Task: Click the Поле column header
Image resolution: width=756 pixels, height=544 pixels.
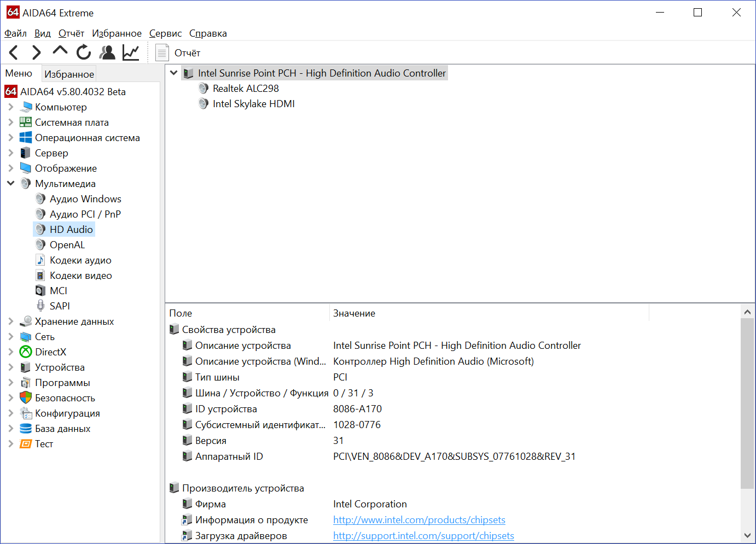Action: click(x=247, y=313)
